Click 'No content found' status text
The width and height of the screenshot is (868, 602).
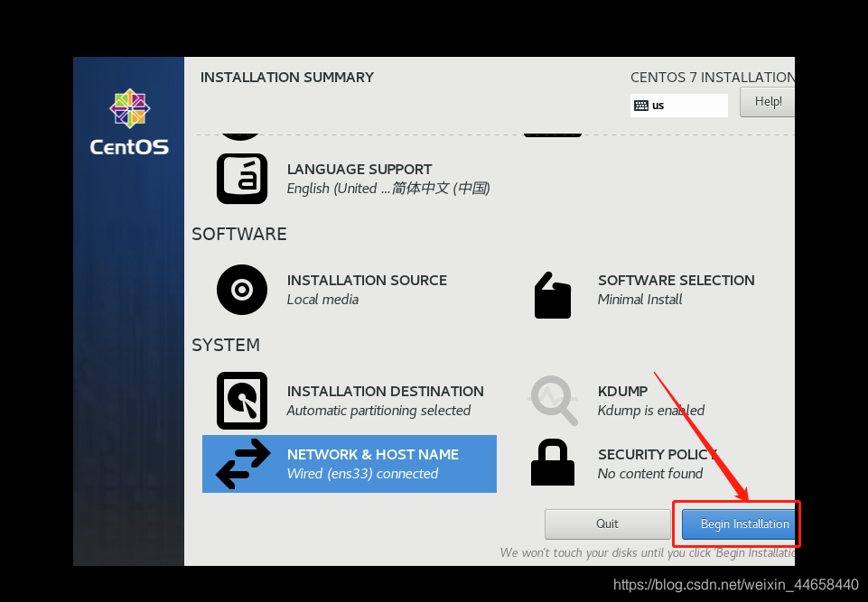(650, 474)
